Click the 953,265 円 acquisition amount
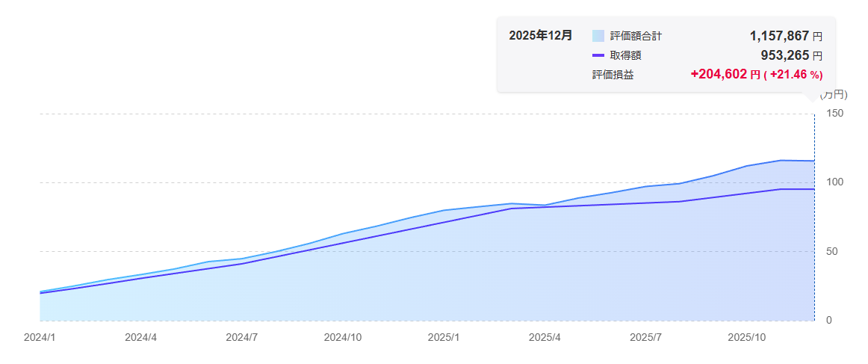The image size is (868, 364). coord(791,55)
